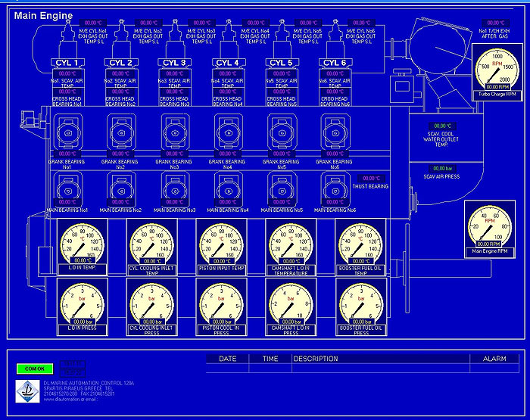Open the Main Engine RPM gauge
Screen dimensions: 530x420
[489, 229]
